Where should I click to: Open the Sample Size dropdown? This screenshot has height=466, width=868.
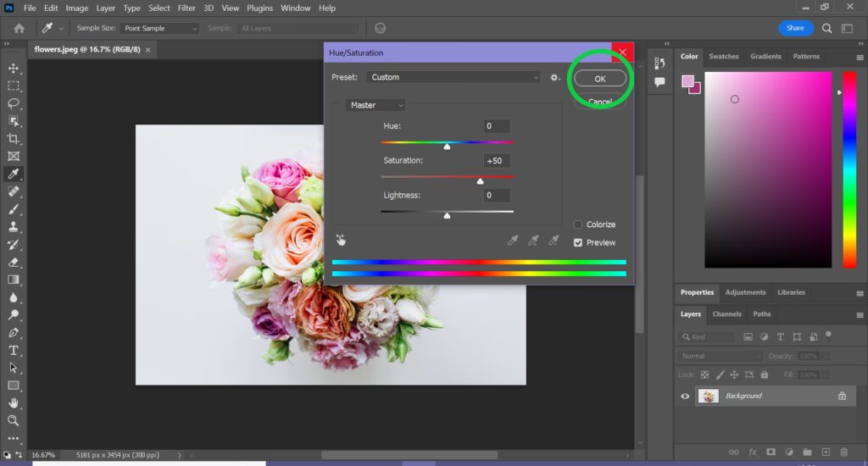click(159, 28)
